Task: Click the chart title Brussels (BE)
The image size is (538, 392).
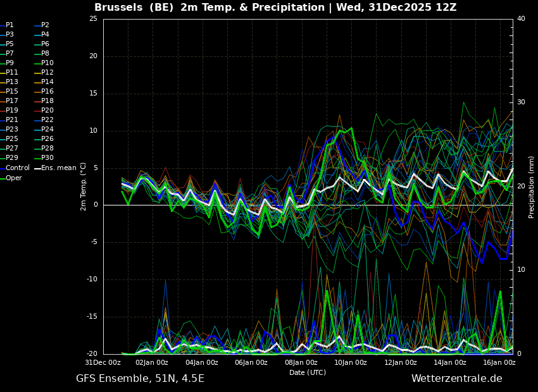Action: (x=134, y=7)
